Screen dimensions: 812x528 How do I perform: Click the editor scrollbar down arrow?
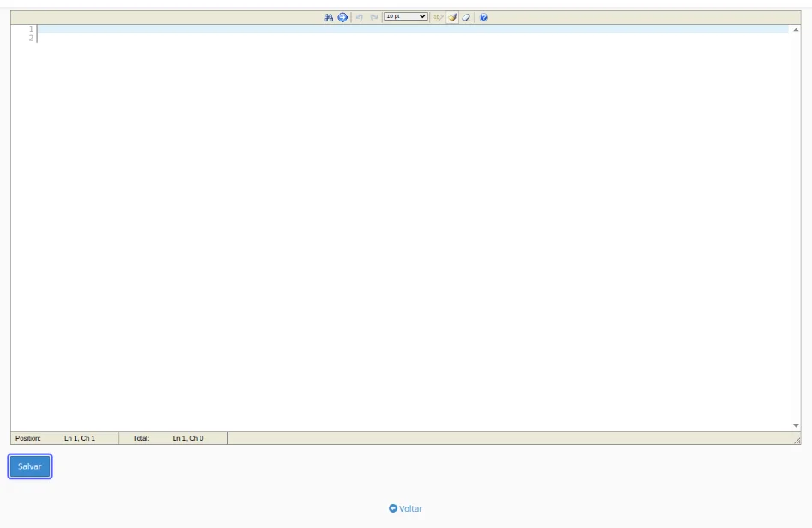click(x=796, y=426)
